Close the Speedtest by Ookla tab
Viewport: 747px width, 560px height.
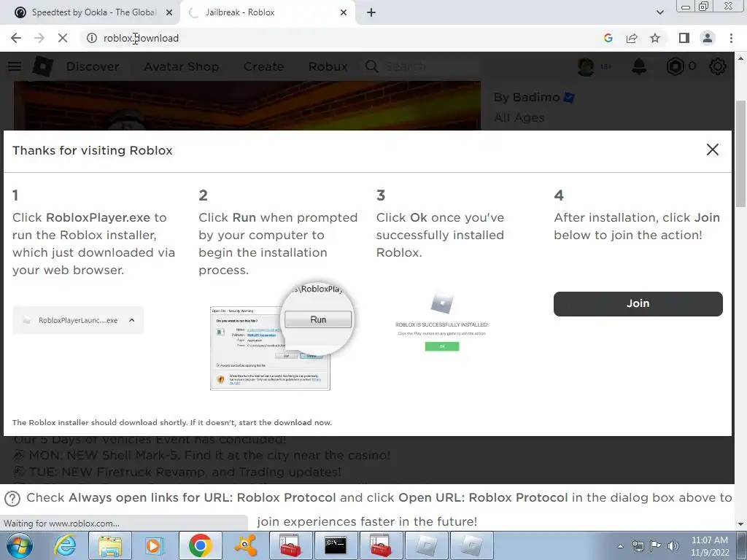point(169,12)
